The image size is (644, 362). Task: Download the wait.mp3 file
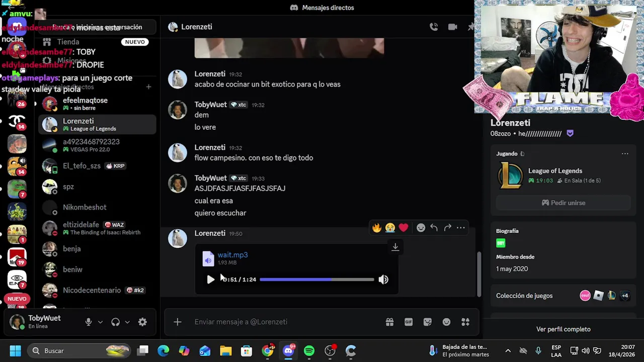[395, 247]
